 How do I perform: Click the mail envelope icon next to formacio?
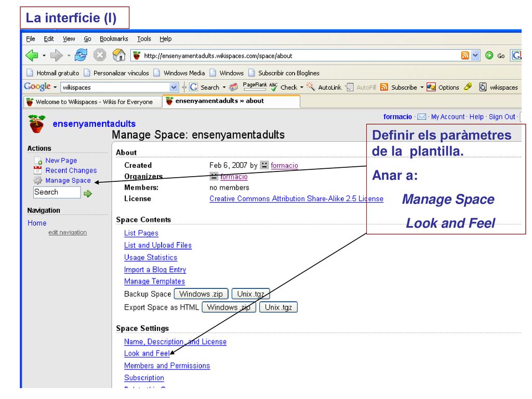421,117
